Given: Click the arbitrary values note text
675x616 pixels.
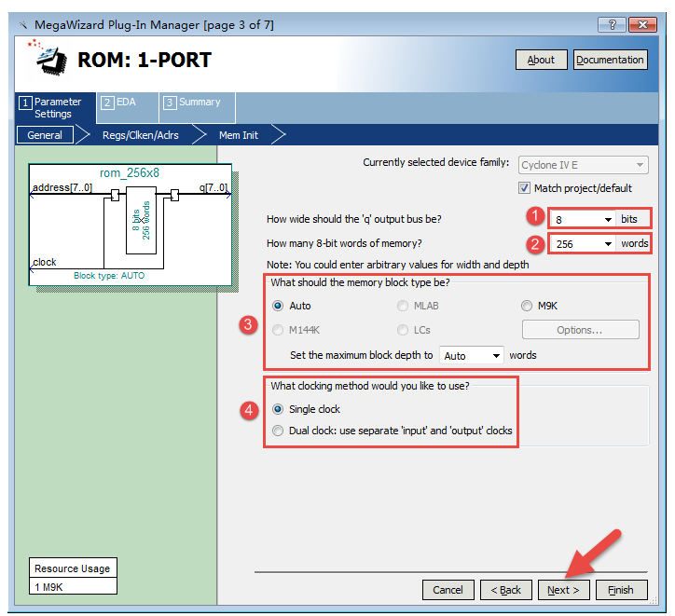Looking at the screenshot, I should 398,265.
